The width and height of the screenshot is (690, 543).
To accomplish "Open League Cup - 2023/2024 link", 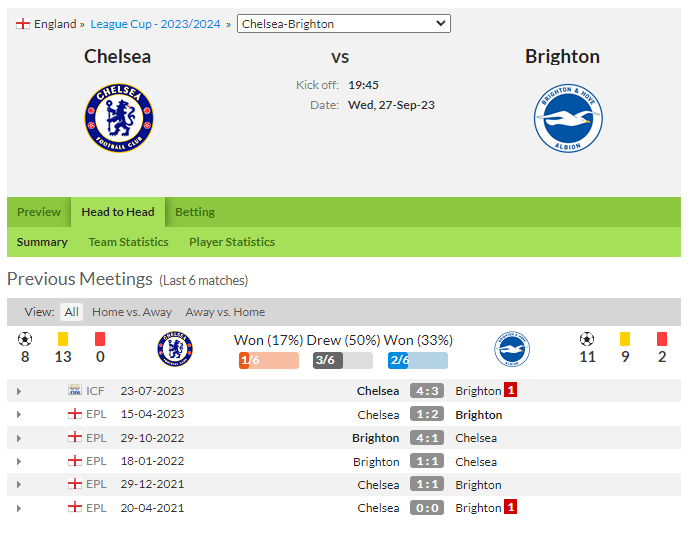I will (x=155, y=24).
